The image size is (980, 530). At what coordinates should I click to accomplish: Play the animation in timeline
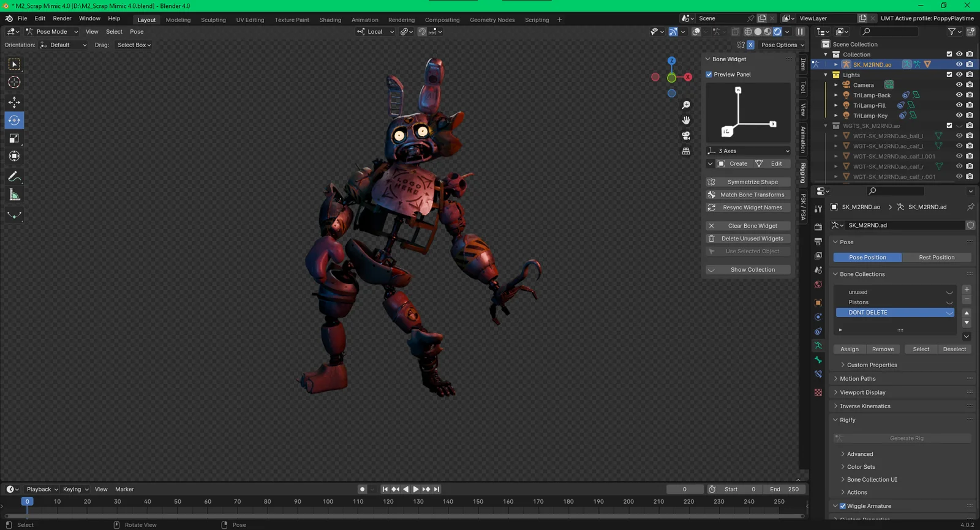(x=416, y=489)
